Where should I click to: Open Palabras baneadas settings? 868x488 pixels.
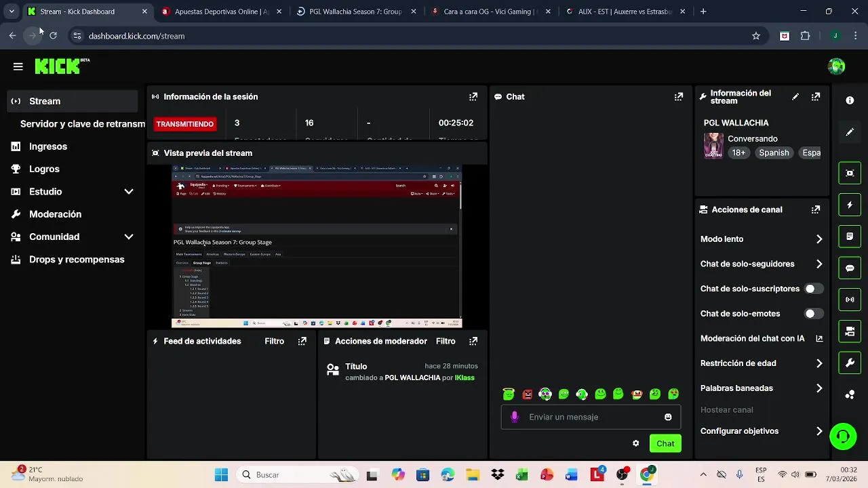(x=761, y=388)
